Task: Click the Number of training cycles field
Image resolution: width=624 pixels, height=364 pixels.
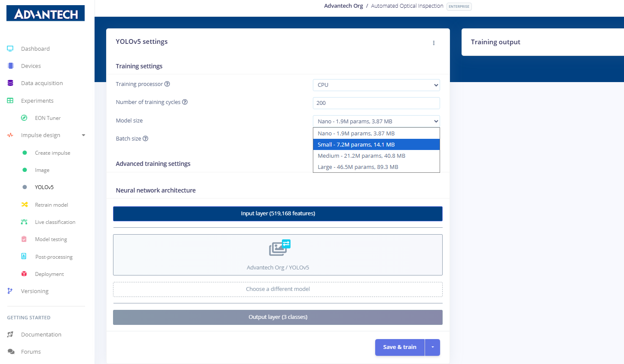Action: (376, 103)
